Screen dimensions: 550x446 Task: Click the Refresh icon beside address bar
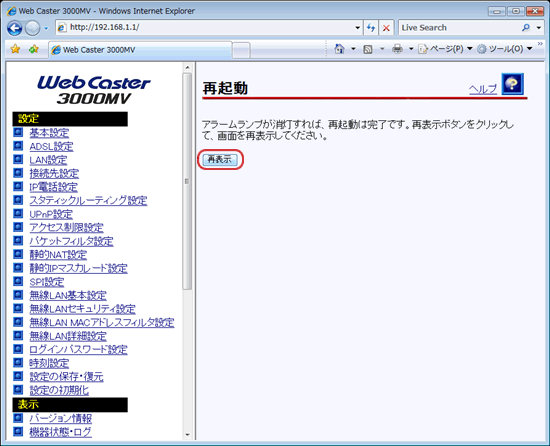[x=371, y=28]
